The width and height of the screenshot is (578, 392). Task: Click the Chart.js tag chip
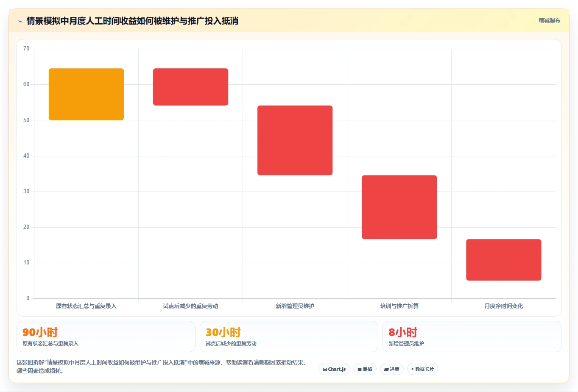point(334,369)
